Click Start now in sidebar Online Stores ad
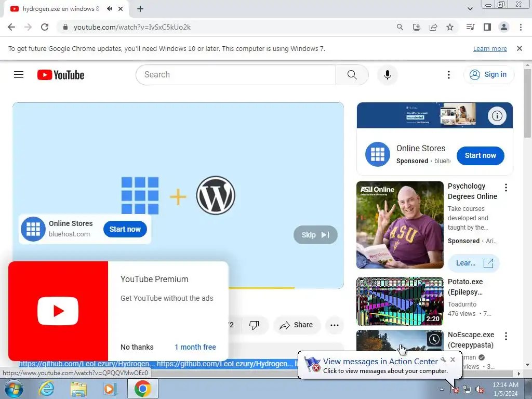Screen dimensions: 532x399 pyautogui.click(x=480, y=155)
